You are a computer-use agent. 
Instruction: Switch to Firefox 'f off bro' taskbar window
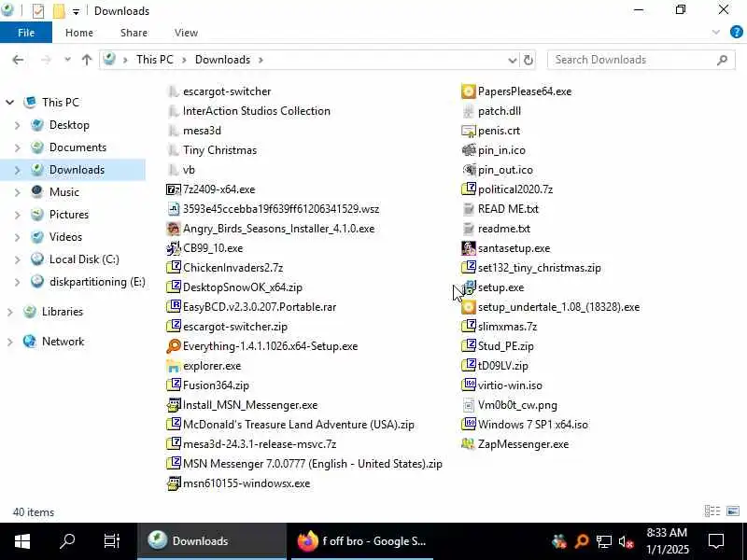click(362, 541)
